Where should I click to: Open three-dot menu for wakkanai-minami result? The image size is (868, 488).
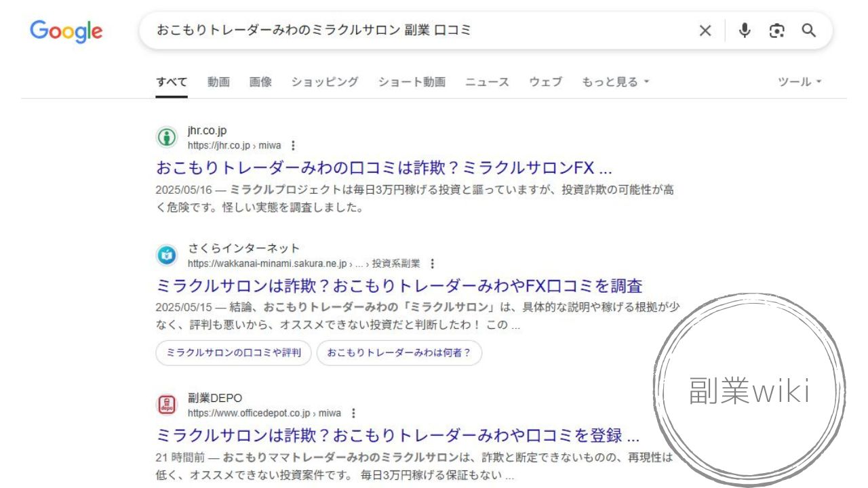pos(432,264)
